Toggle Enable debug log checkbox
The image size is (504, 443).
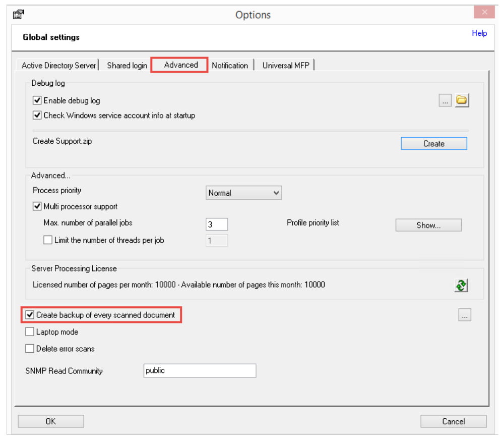click(37, 100)
